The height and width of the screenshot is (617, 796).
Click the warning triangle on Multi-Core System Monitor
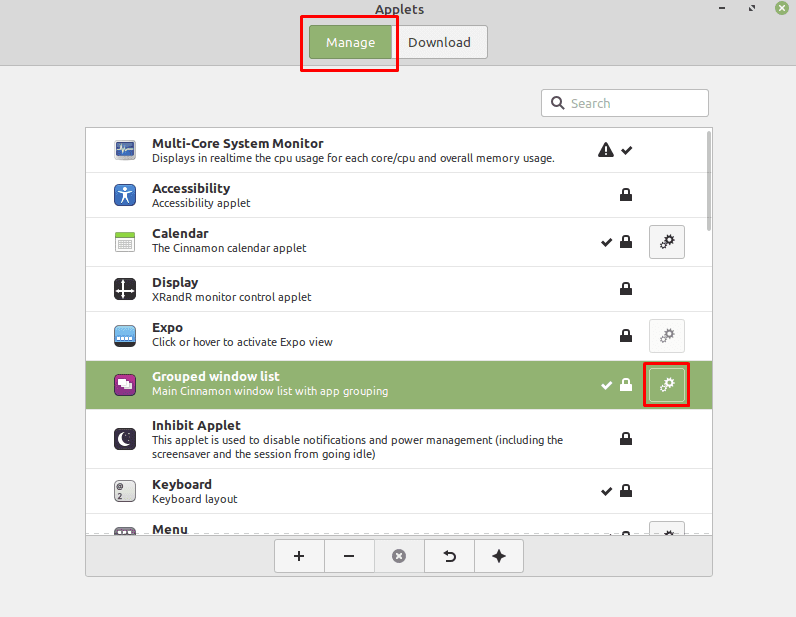[x=606, y=150]
